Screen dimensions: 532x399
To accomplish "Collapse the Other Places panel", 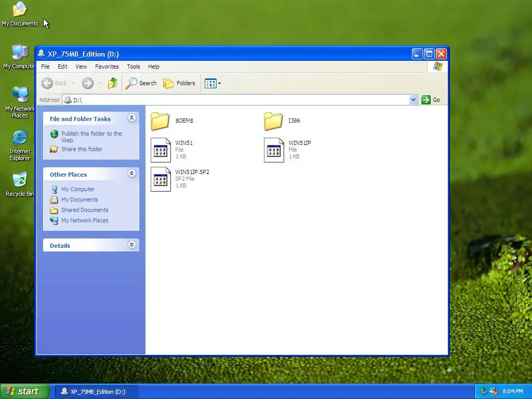I will tap(131, 174).
